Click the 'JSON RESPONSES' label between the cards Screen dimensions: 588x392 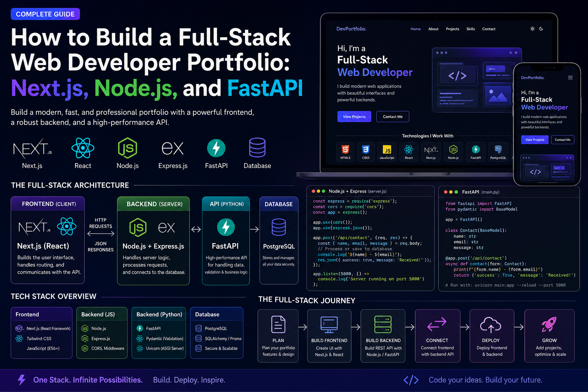101,247
